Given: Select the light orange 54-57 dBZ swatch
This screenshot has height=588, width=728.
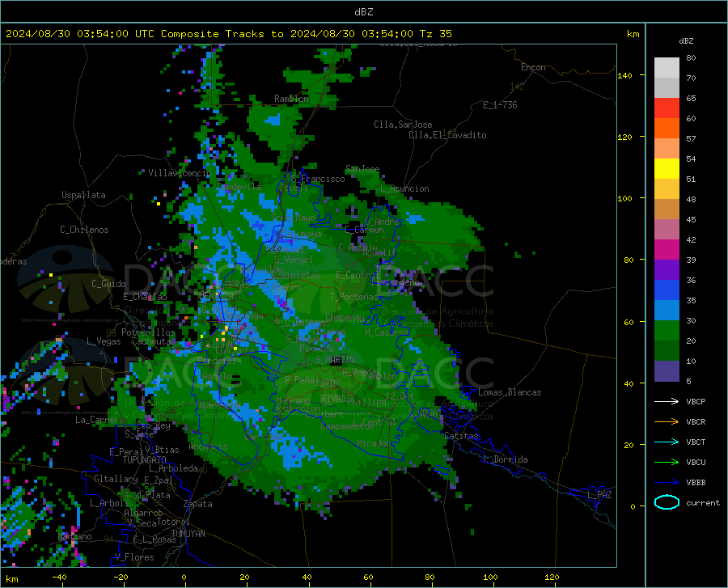Looking at the screenshot, I should pos(667,149).
